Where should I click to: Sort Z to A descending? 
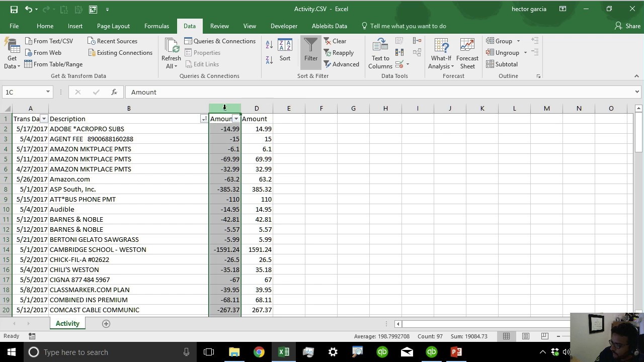[x=269, y=60]
